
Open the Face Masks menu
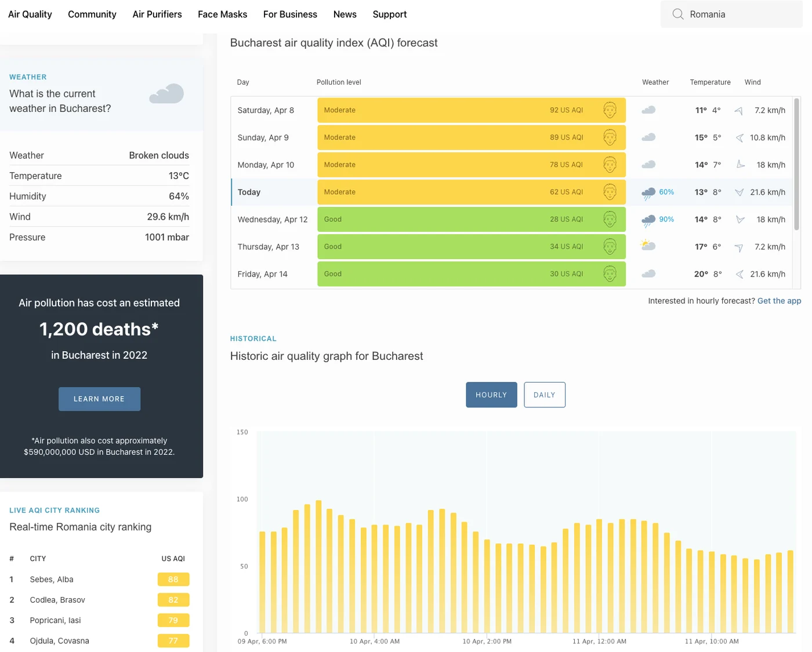tap(222, 14)
